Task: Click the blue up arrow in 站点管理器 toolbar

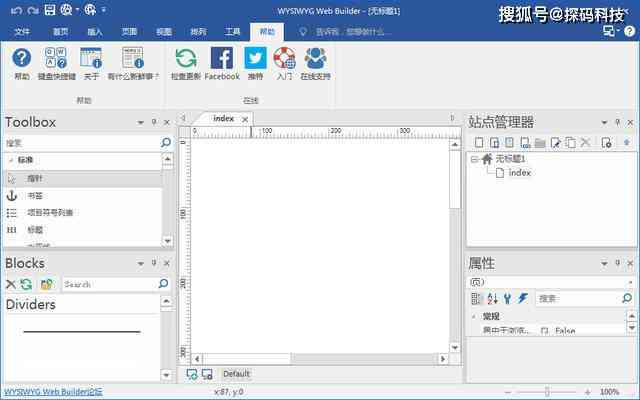Action: click(627, 142)
